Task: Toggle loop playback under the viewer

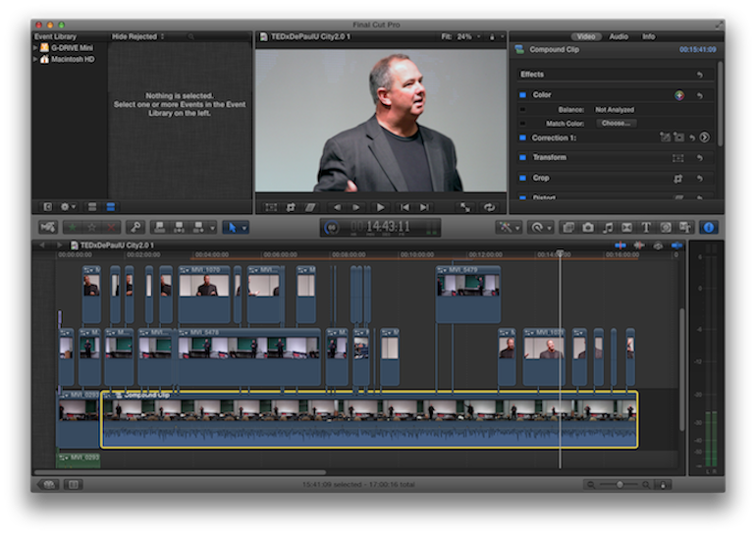Action: 489,207
